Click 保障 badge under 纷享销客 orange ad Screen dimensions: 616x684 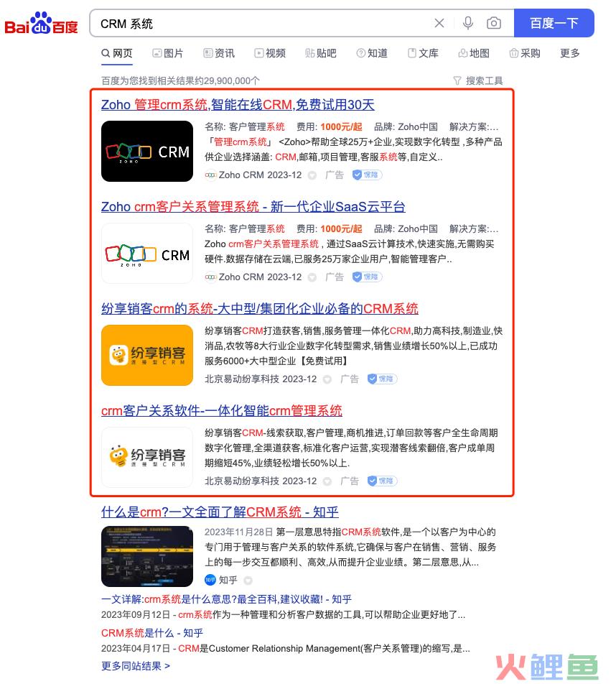pos(382,379)
